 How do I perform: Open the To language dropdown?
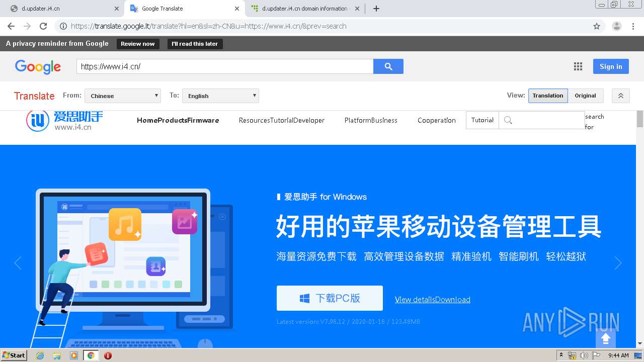[x=220, y=96]
